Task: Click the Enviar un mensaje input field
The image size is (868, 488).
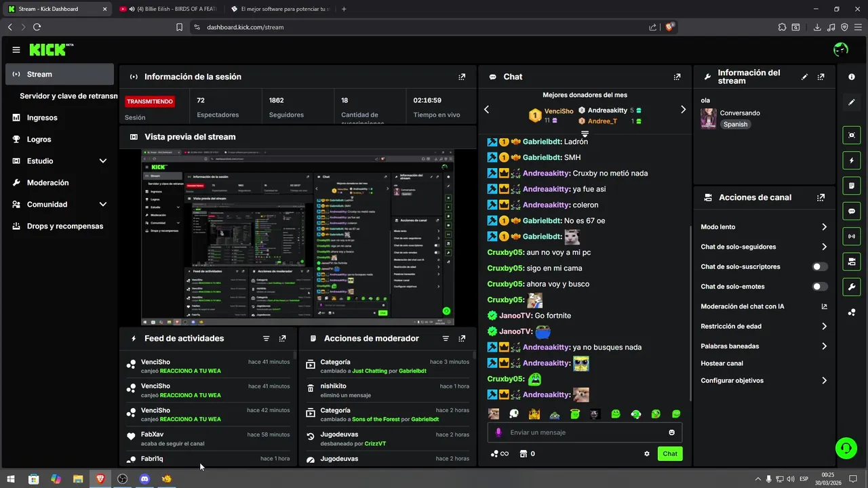Action: pos(585,432)
